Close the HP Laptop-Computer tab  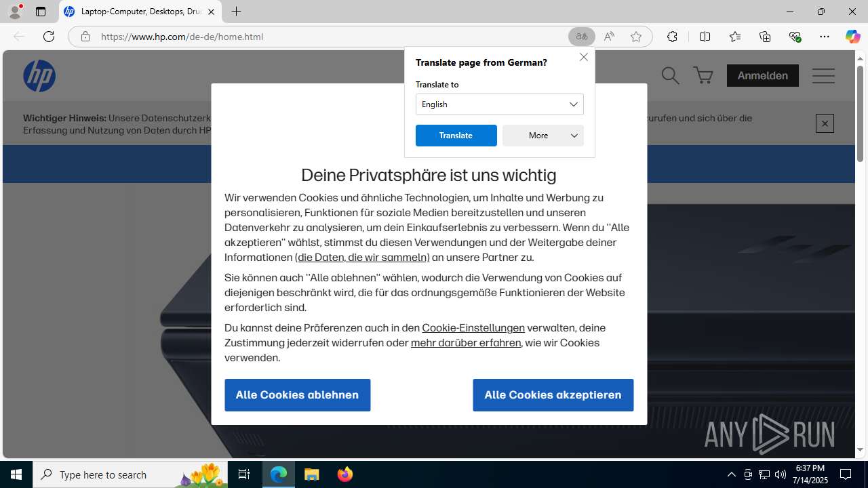click(x=211, y=12)
